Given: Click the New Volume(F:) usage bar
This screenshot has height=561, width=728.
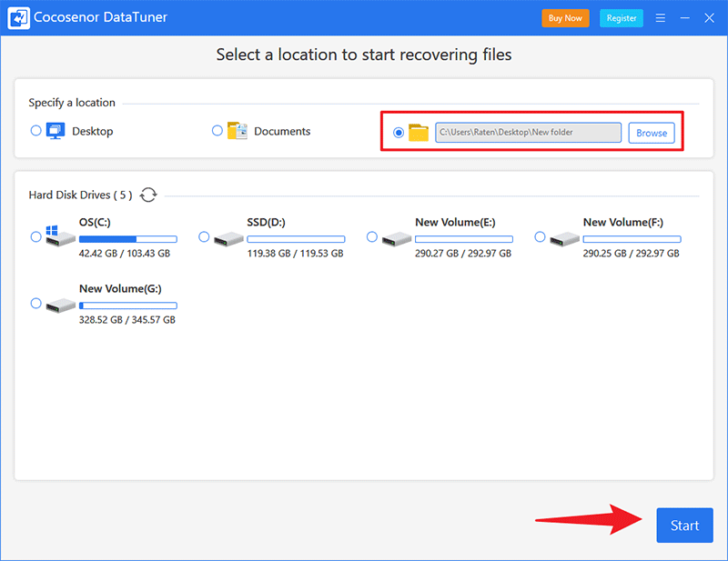Looking at the screenshot, I should tap(632, 239).
